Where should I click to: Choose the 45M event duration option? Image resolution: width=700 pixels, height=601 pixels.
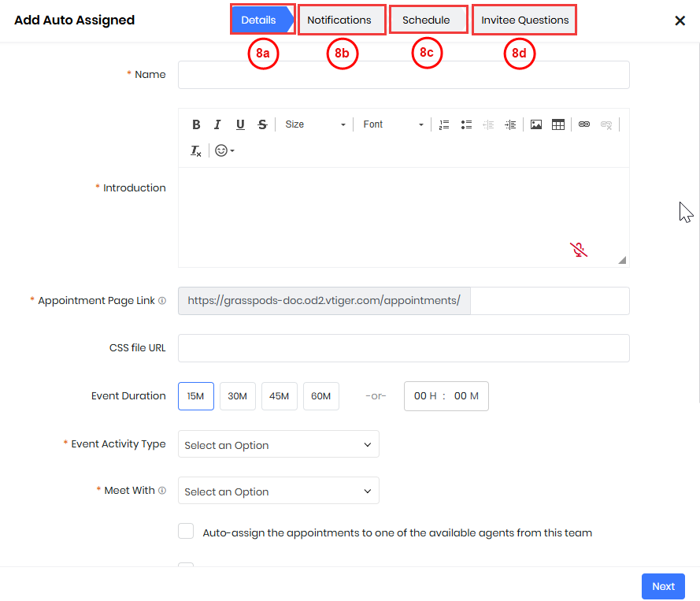tap(280, 396)
